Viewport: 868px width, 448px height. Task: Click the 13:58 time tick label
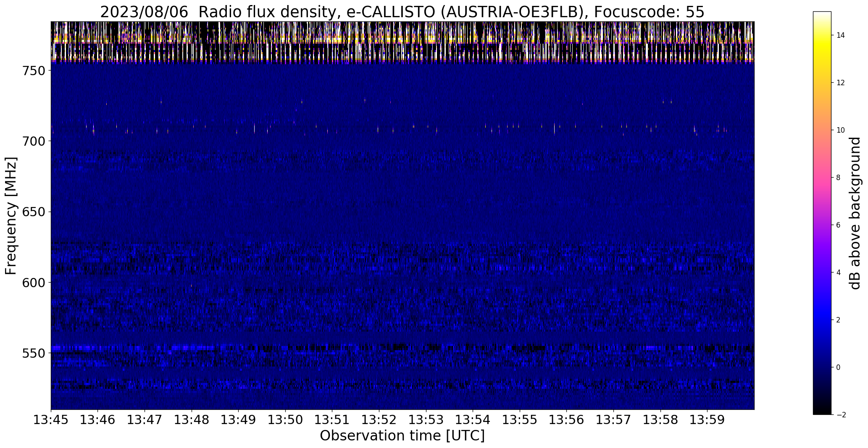tap(661, 420)
